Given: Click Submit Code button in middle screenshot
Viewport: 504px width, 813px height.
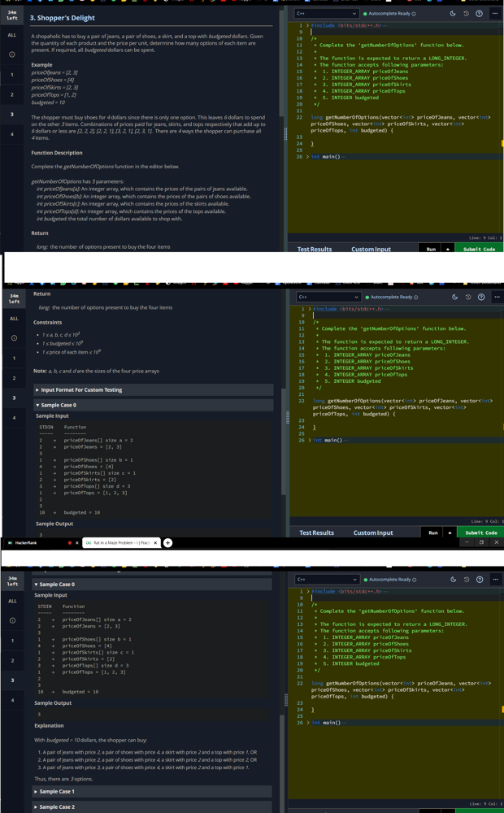Looking at the screenshot, I should [481, 533].
